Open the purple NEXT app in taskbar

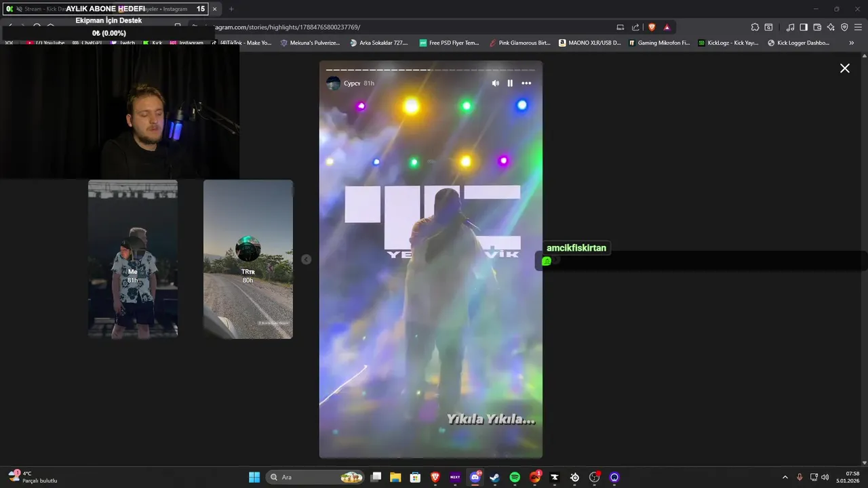point(455,477)
